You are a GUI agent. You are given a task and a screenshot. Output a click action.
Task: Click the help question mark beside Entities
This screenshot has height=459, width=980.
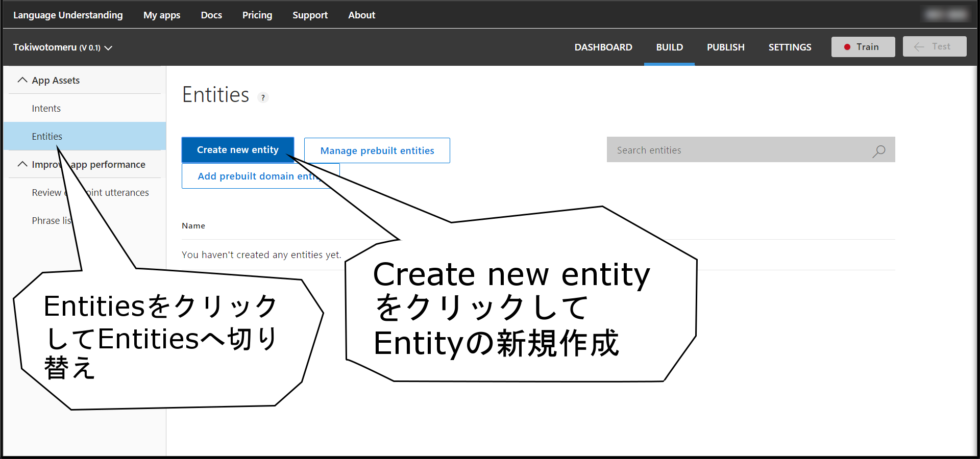[x=263, y=97]
